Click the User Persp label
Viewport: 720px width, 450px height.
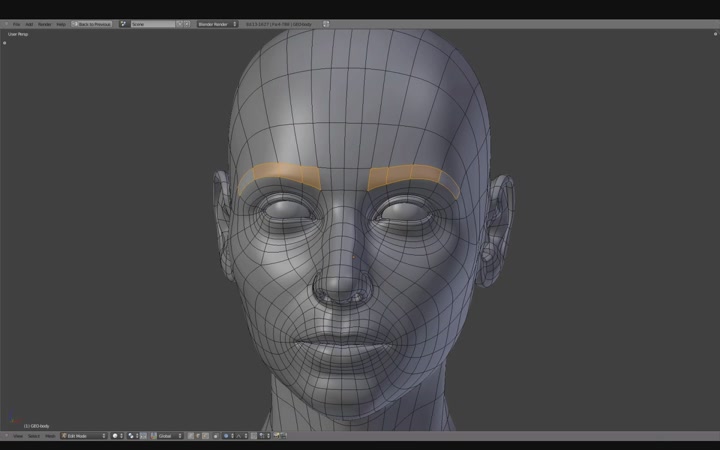pyautogui.click(x=18, y=34)
